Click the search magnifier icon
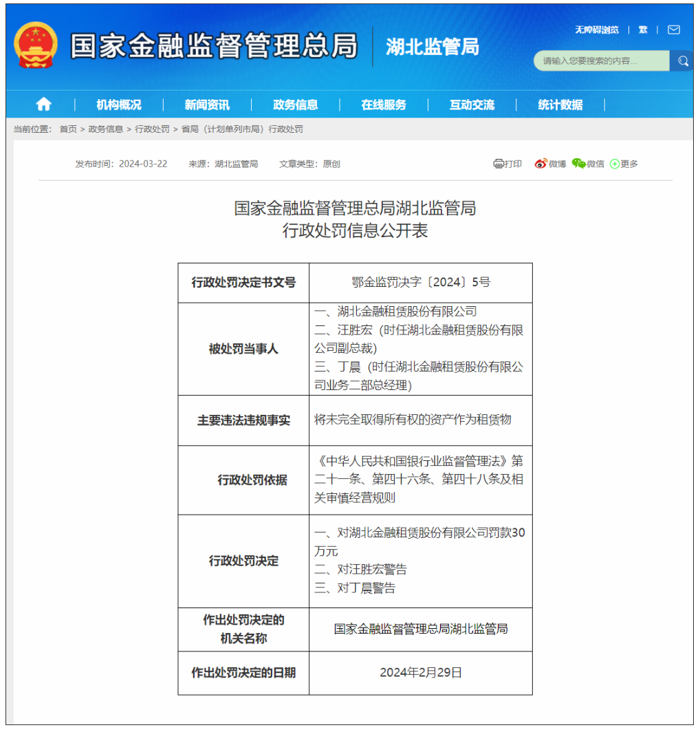 (683, 61)
